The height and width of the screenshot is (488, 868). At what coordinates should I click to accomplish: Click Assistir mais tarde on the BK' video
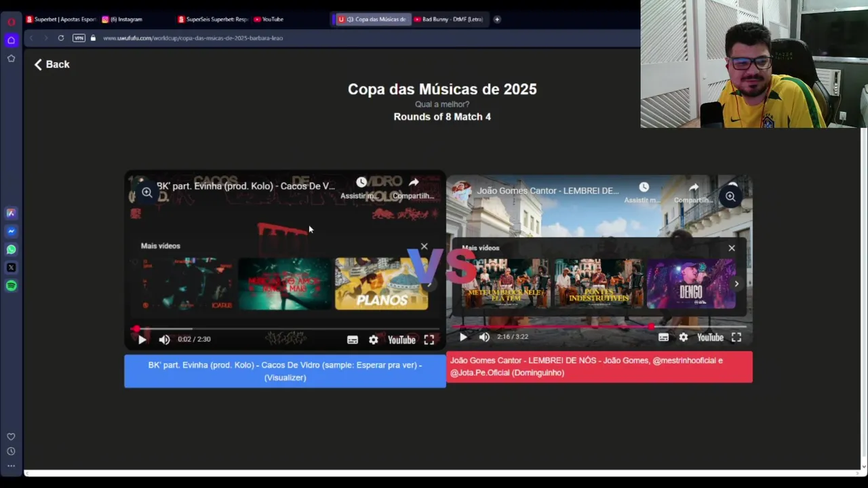coord(359,188)
